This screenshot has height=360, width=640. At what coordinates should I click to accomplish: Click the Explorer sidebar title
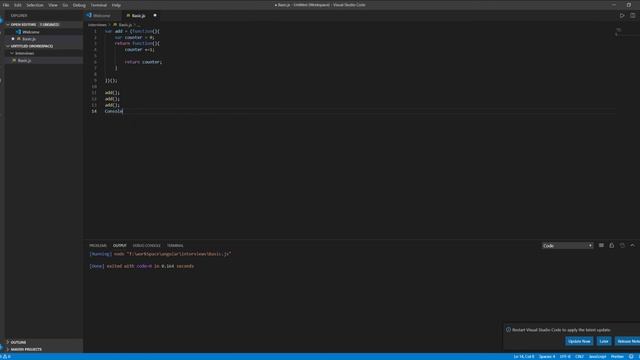pos(19,16)
